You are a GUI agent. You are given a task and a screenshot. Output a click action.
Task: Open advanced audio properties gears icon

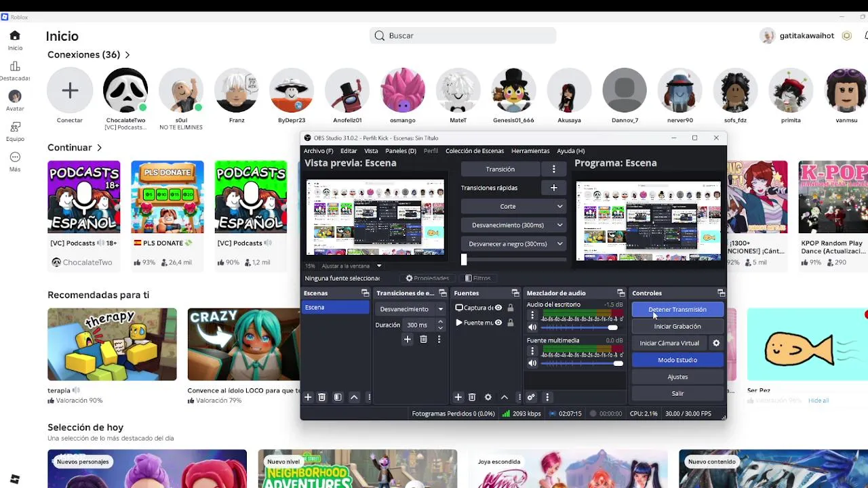531,397
